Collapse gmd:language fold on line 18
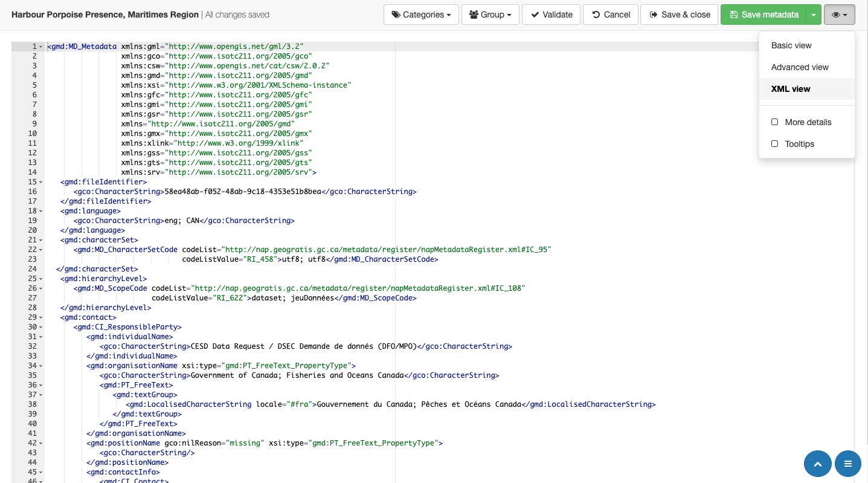The height and width of the screenshot is (483, 868). (40, 211)
